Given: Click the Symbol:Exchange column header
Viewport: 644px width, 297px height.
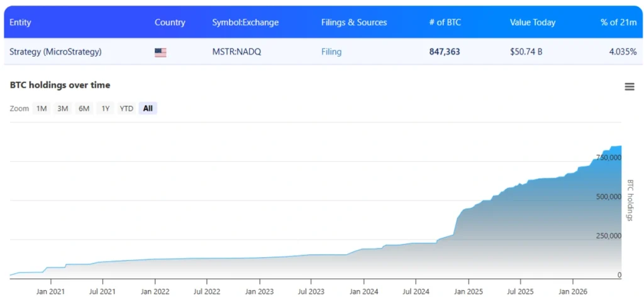Looking at the screenshot, I should pyautogui.click(x=246, y=23).
